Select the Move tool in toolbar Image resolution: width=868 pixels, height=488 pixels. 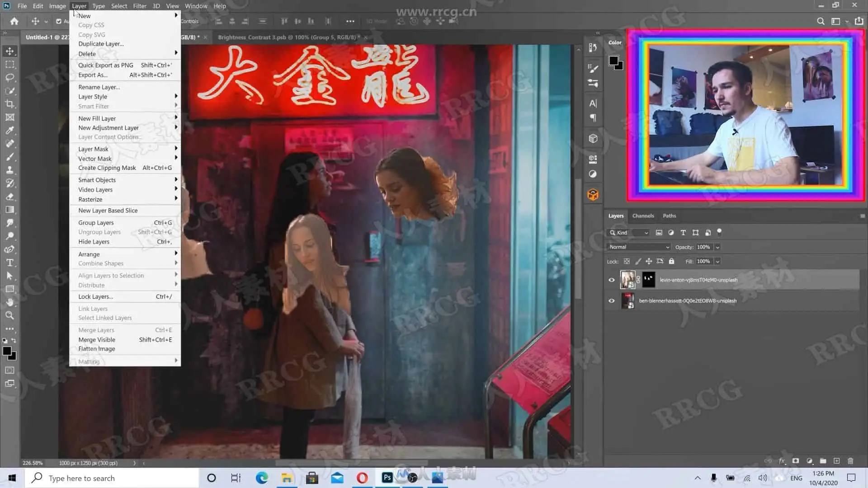click(10, 51)
